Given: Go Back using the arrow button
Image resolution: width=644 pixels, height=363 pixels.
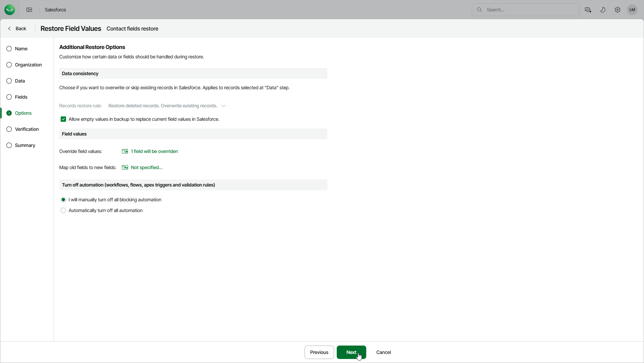Looking at the screenshot, I should coord(17,29).
